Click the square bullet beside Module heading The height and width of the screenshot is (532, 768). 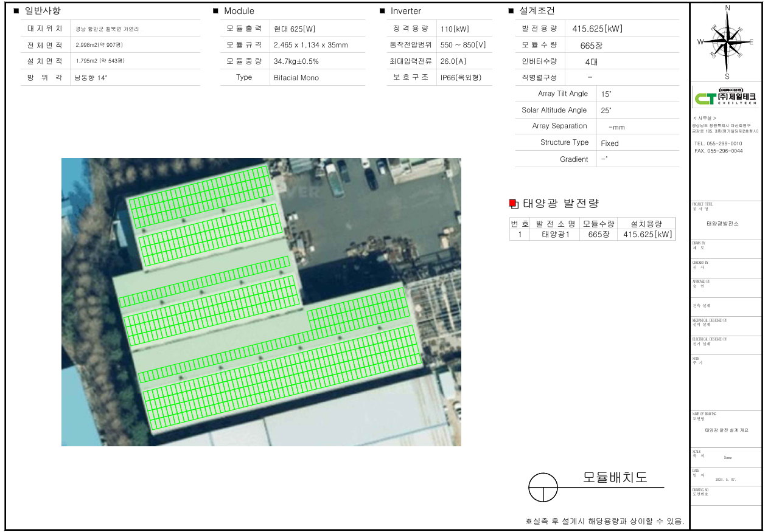click(215, 11)
